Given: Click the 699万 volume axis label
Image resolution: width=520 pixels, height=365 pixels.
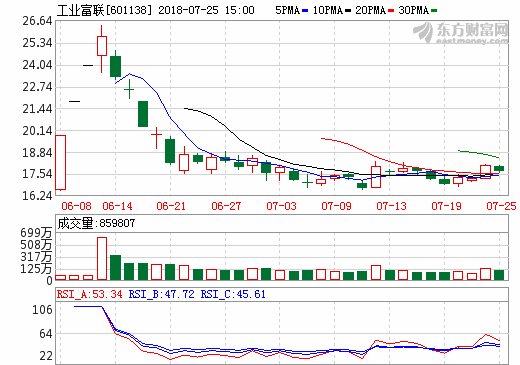Looking at the screenshot, I should click(x=36, y=233).
